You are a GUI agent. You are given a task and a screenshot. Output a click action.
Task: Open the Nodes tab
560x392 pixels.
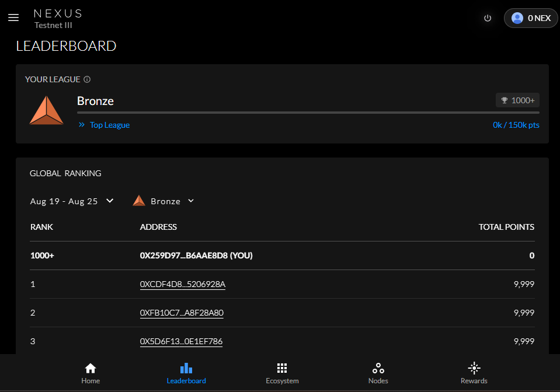point(378,373)
